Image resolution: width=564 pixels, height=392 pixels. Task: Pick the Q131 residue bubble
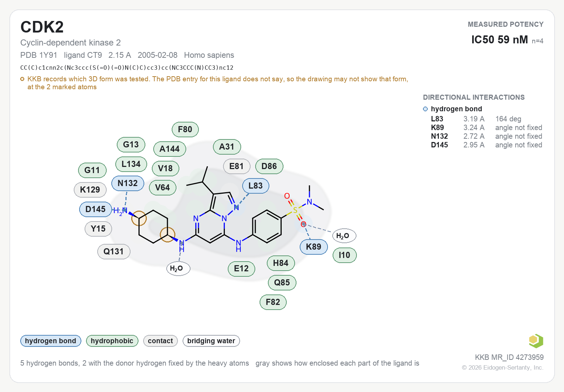tap(114, 251)
